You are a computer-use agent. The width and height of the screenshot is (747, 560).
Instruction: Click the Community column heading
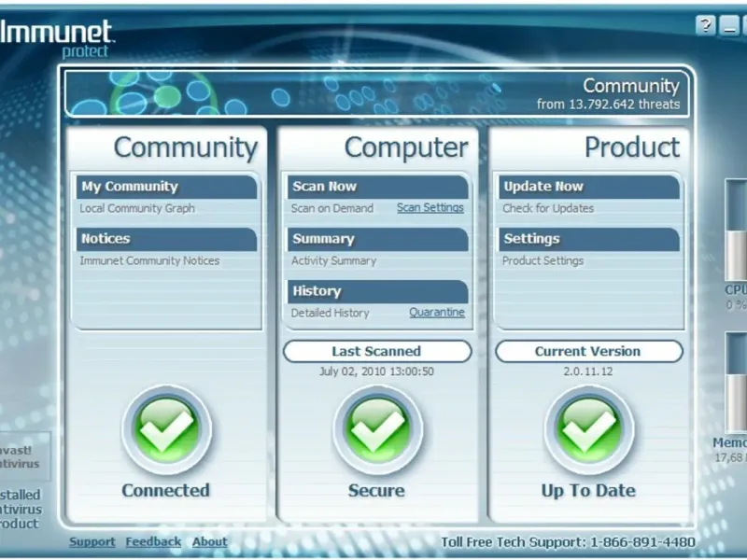186,147
